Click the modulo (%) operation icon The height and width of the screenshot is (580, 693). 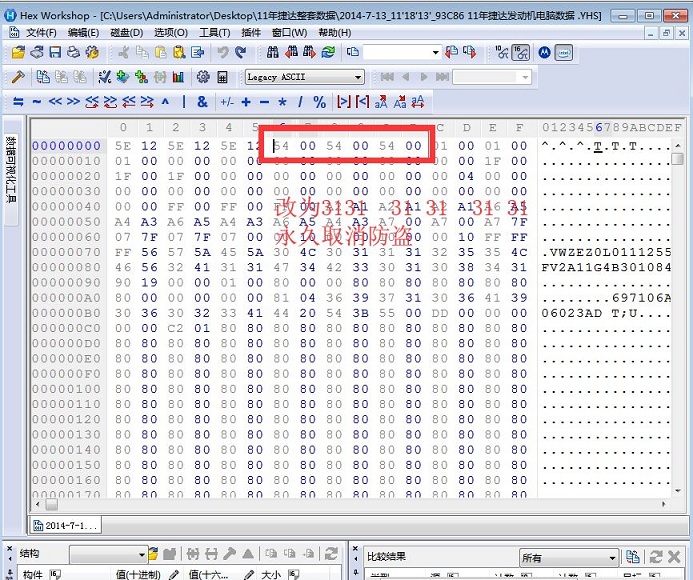[x=319, y=102]
